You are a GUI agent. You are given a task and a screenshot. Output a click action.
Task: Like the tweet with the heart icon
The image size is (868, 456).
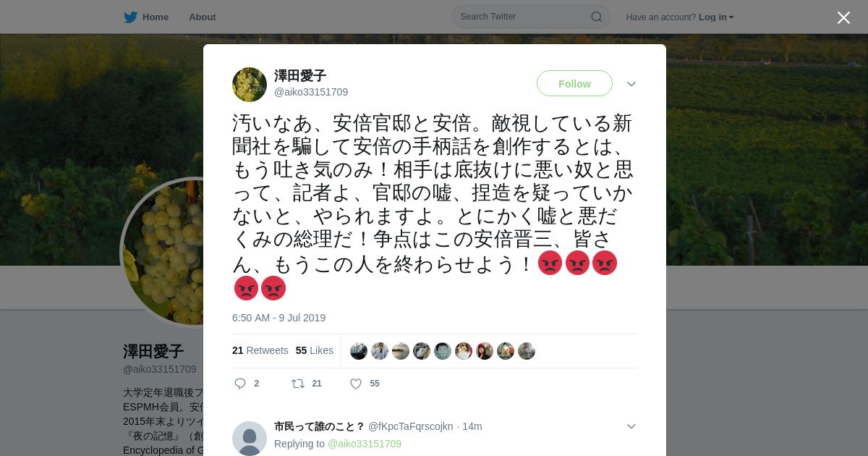click(x=356, y=384)
